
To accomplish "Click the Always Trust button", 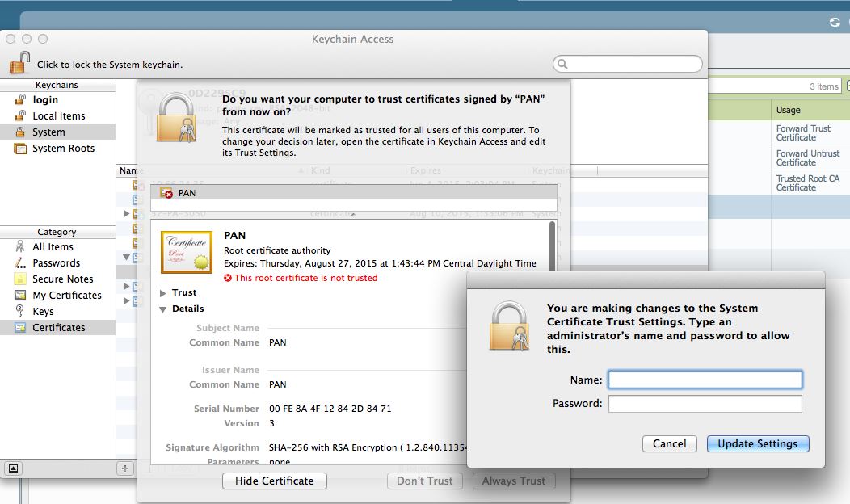I will click(513, 481).
